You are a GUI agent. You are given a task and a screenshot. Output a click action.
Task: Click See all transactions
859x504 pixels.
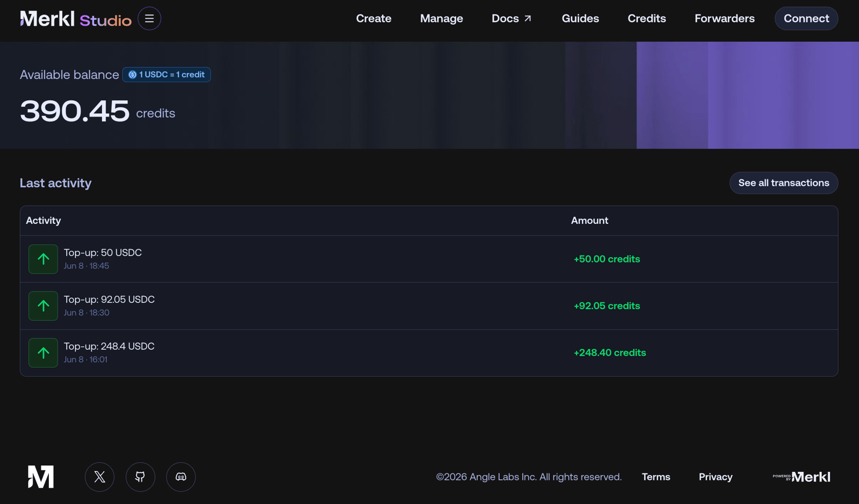click(x=784, y=183)
